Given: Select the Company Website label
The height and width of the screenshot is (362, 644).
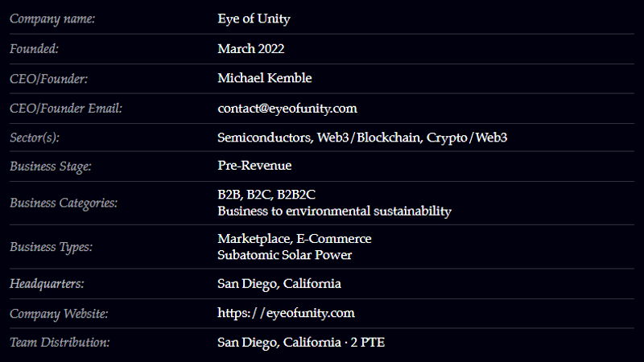Looking at the screenshot, I should click(59, 313).
